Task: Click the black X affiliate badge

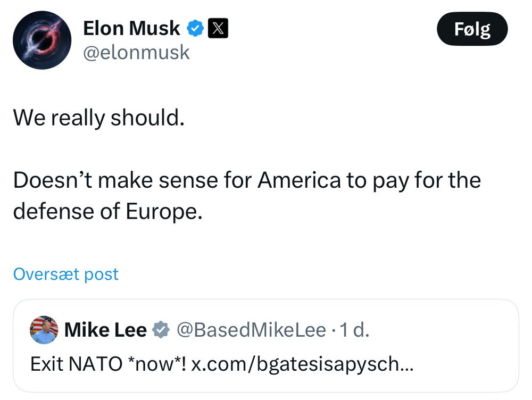Action: [x=218, y=28]
